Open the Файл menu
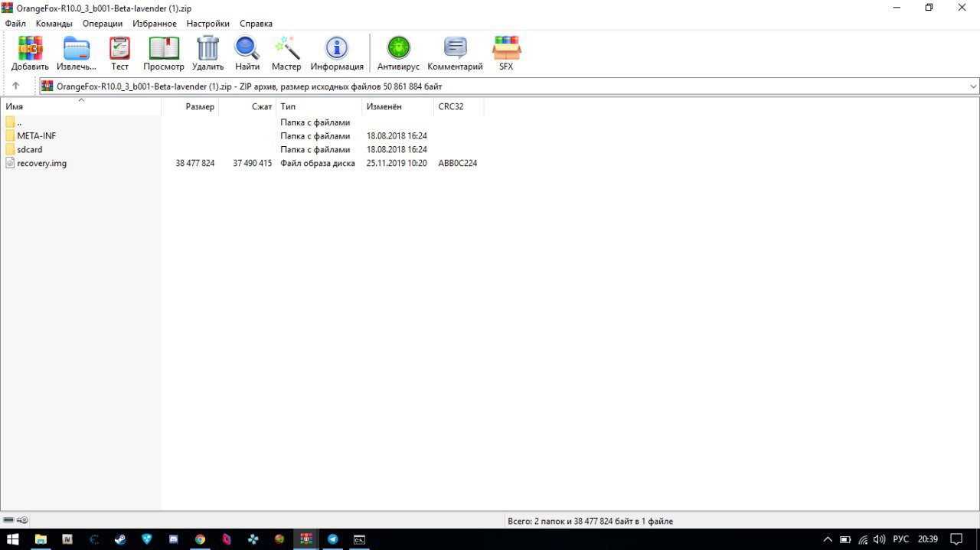980x550 pixels. click(x=15, y=24)
